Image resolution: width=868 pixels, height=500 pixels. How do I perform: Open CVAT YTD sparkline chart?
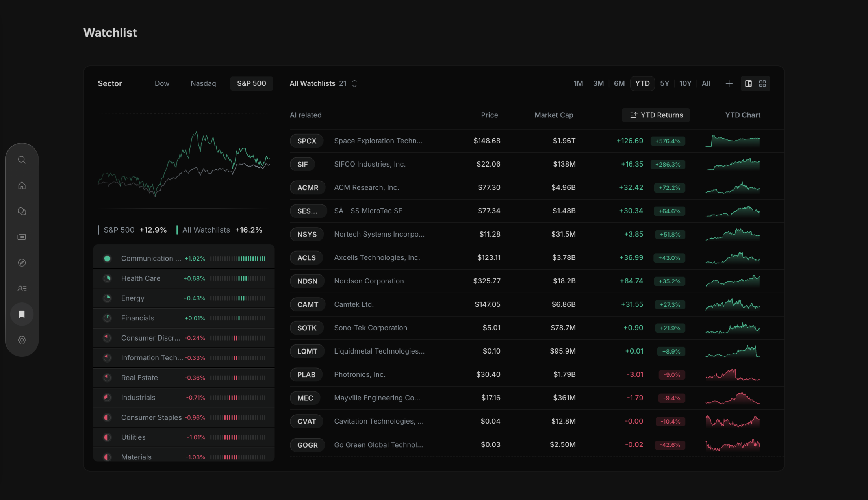(x=733, y=421)
